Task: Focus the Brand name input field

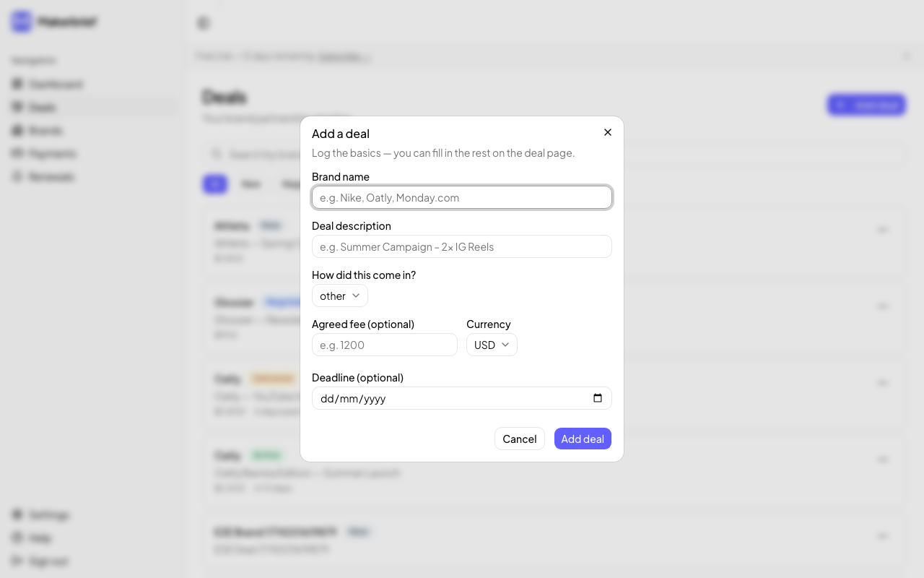Action: [x=461, y=197]
